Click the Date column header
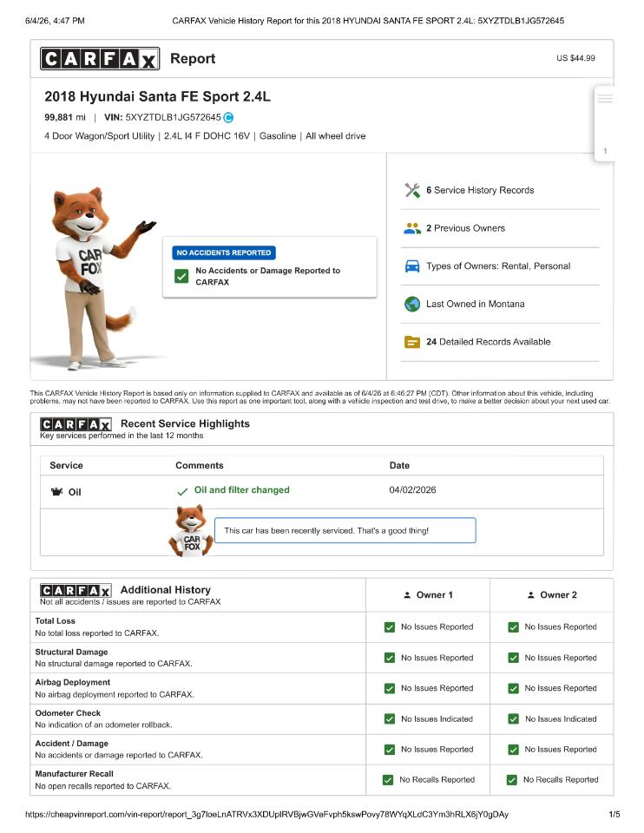The image size is (644, 833). (399, 465)
